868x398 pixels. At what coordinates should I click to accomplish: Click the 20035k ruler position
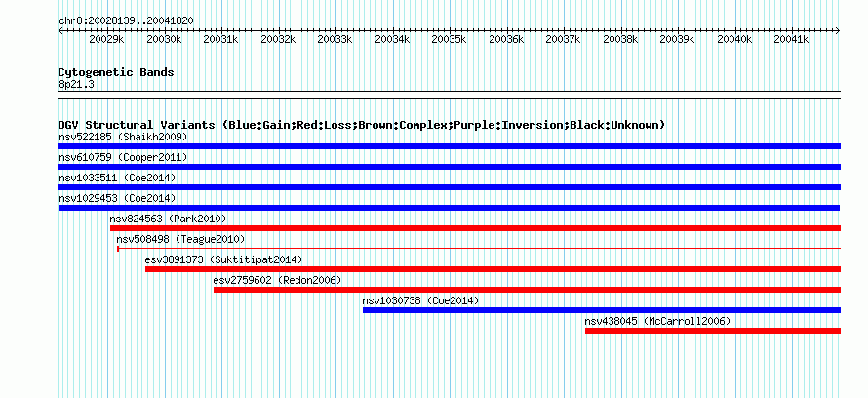coord(449,40)
